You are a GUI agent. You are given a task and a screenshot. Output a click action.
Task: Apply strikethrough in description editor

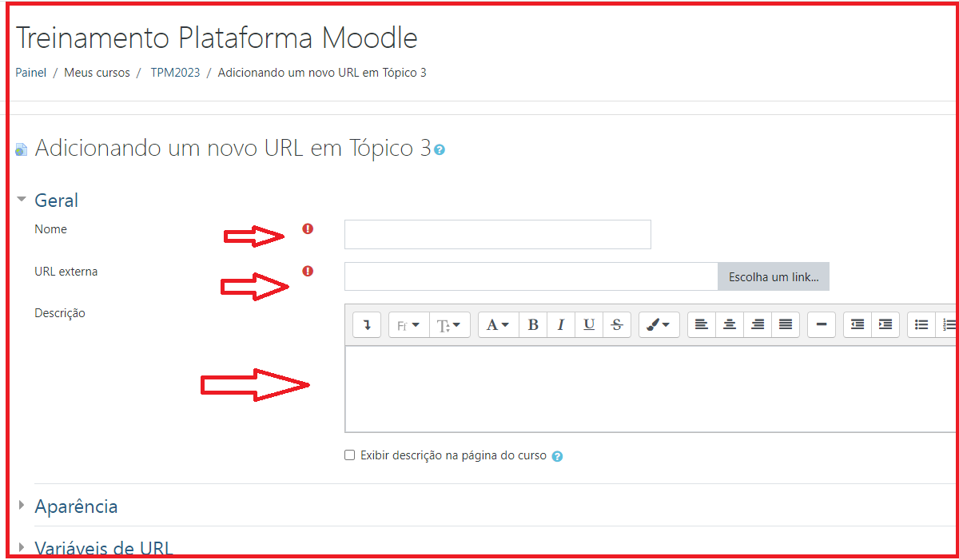pyautogui.click(x=617, y=325)
